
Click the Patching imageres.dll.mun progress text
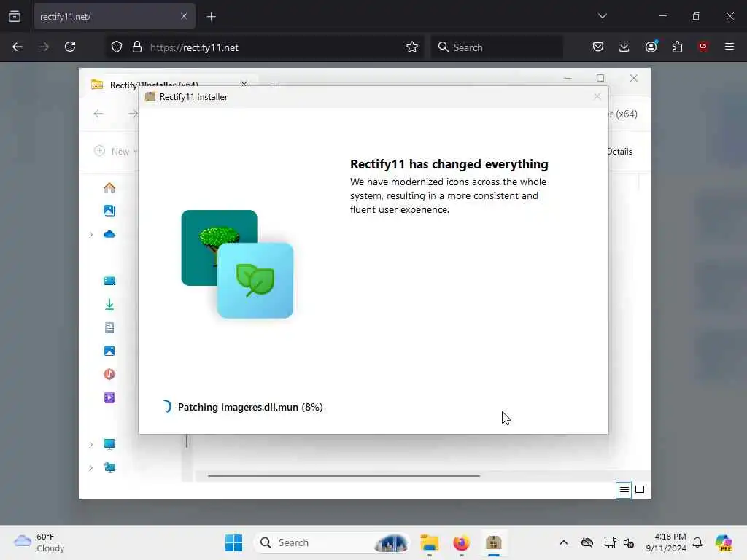[x=250, y=407]
